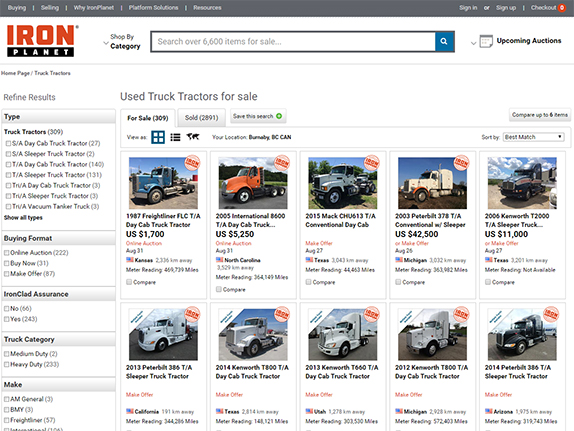
Task: Click IronClad badge on 2003 Peterbilt 378 photo
Action: [461, 163]
